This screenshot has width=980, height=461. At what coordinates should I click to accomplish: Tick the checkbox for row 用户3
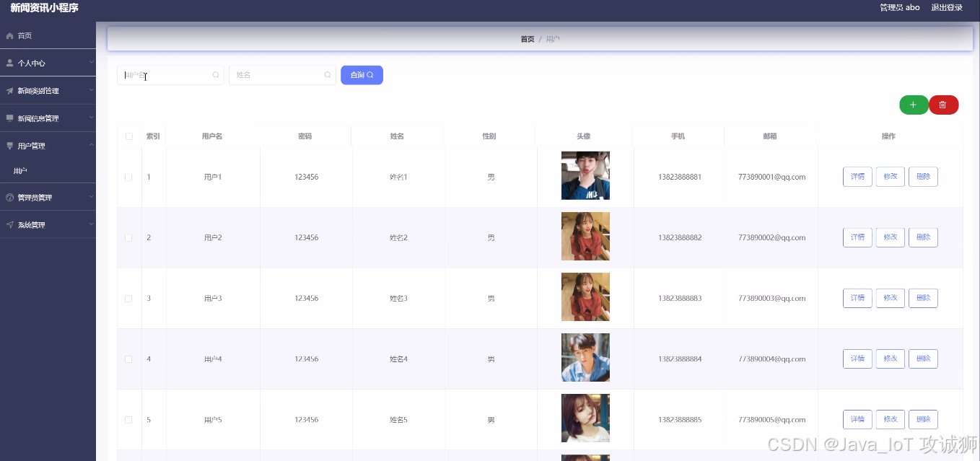pyautogui.click(x=129, y=298)
